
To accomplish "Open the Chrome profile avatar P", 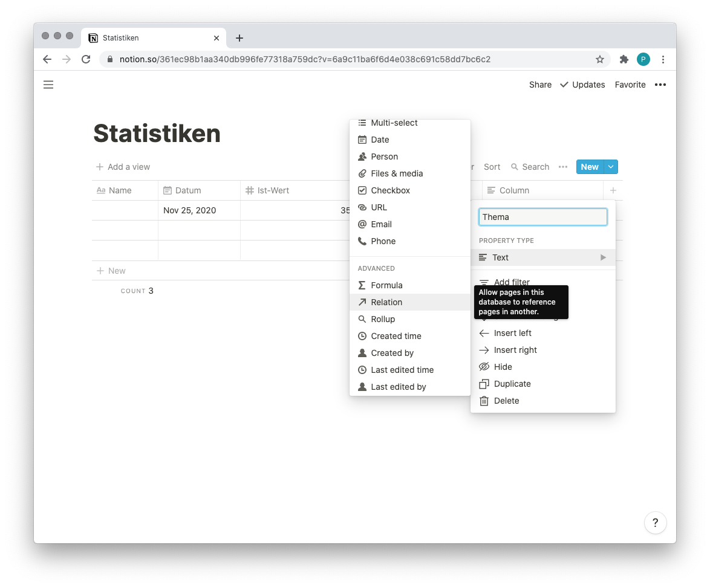I will tap(643, 59).
